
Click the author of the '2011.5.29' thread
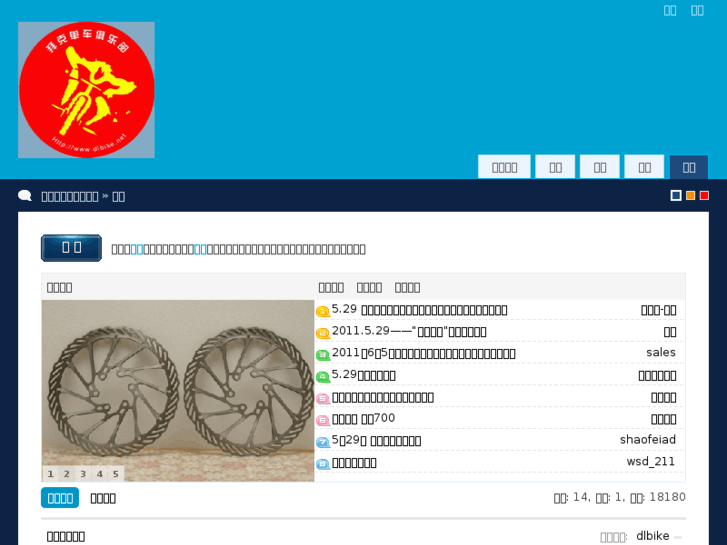[x=670, y=332]
